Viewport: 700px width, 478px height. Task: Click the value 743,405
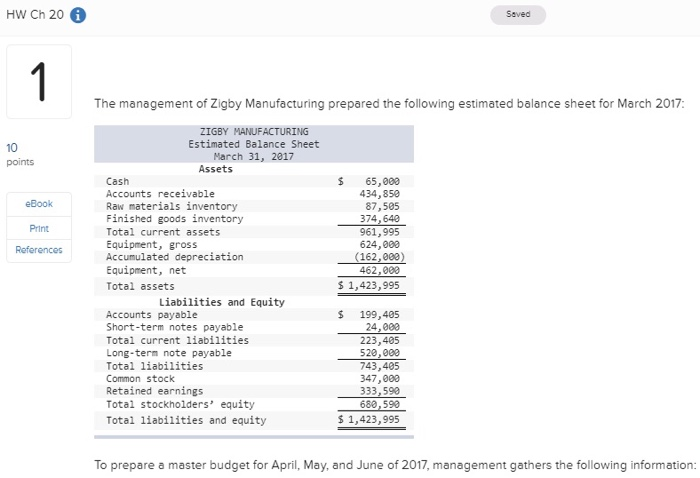(x=379, y=366)
